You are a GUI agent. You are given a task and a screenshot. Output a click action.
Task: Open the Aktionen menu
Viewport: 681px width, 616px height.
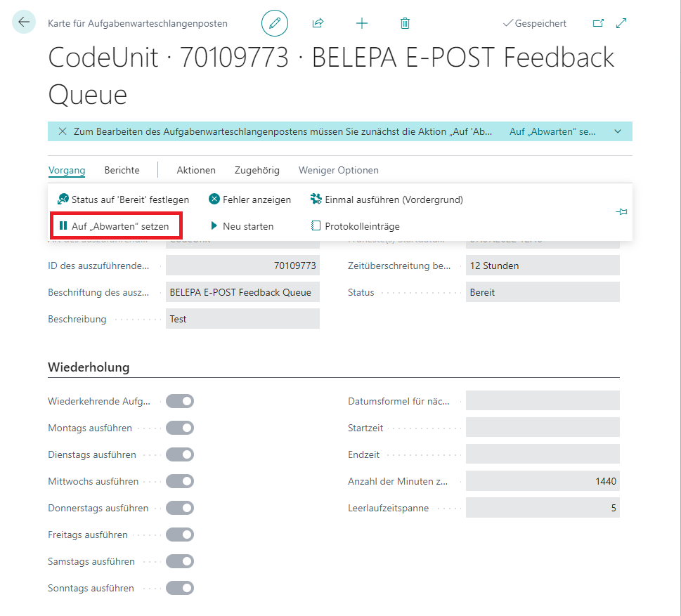click(196, 170)
